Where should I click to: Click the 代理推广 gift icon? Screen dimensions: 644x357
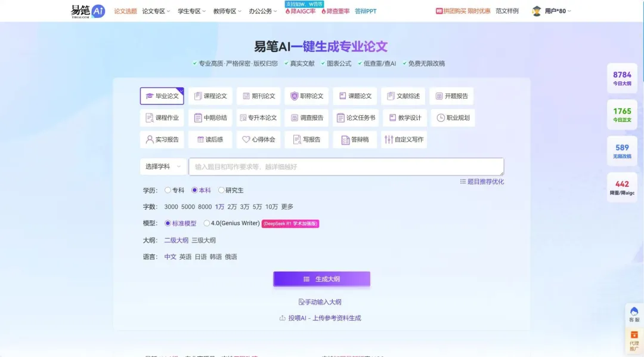tap(634, 336)
